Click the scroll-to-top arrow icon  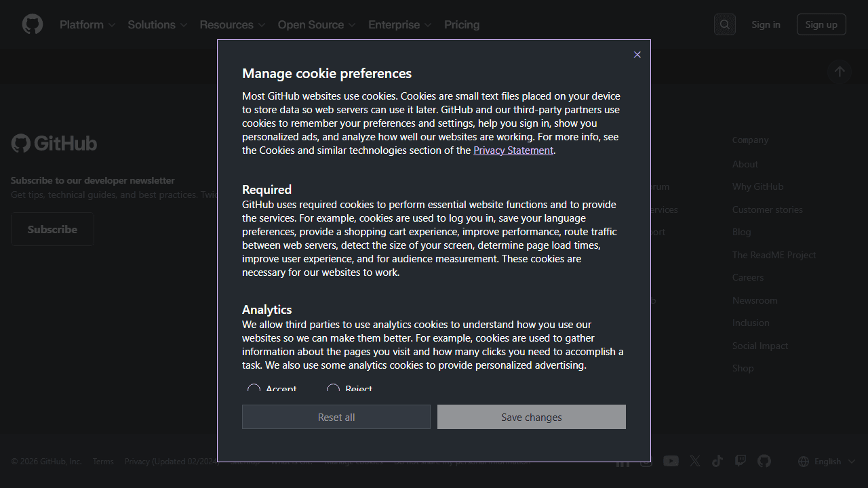840,71
